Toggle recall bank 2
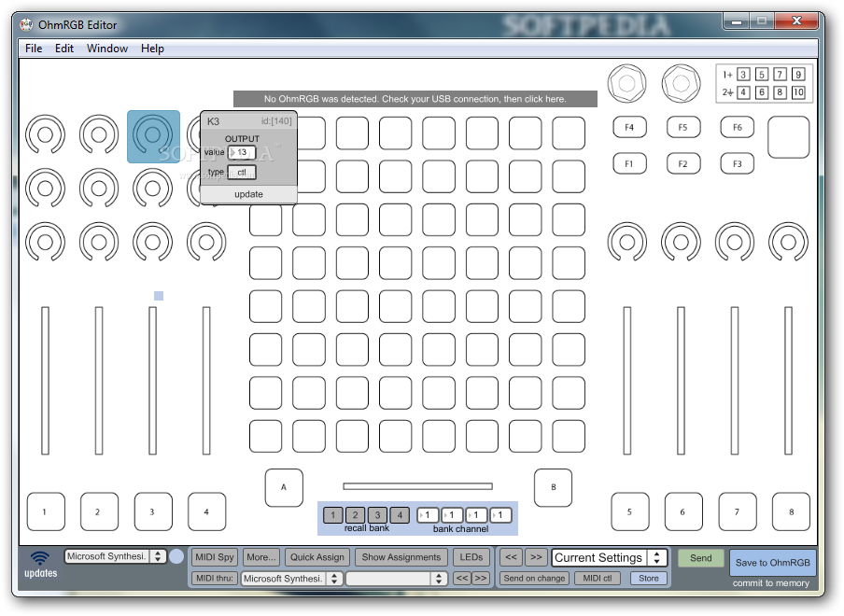 point(356,515)
